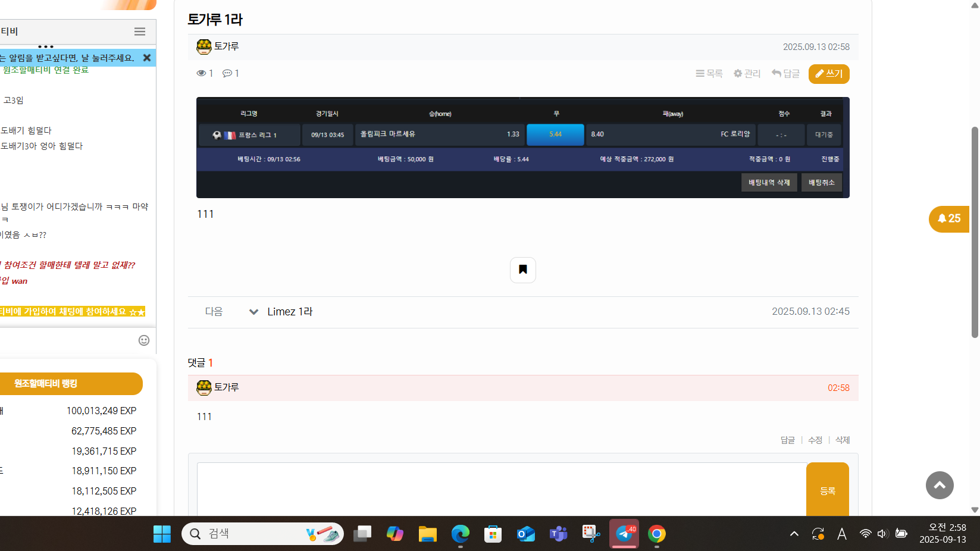The image size is (980, 551).
Task: Click into the comment text box
Action: (501, 489)
